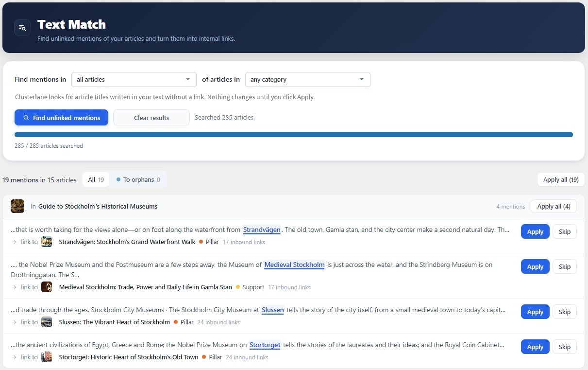Select the All 19 tab

click(x=96, y=179)
